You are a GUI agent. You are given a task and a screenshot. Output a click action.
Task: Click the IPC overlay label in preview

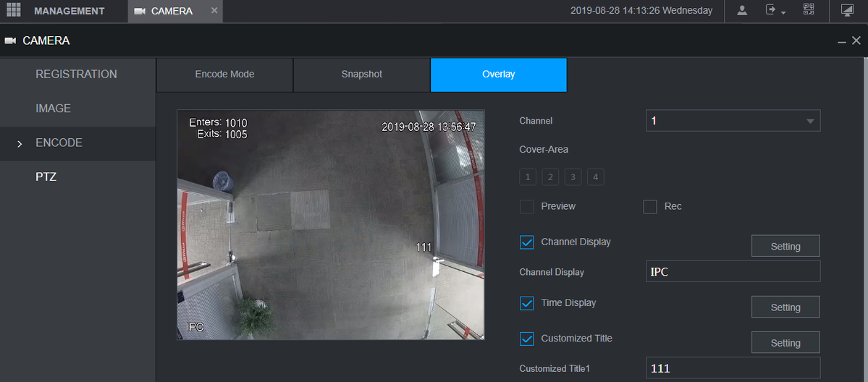pos(195,327)
